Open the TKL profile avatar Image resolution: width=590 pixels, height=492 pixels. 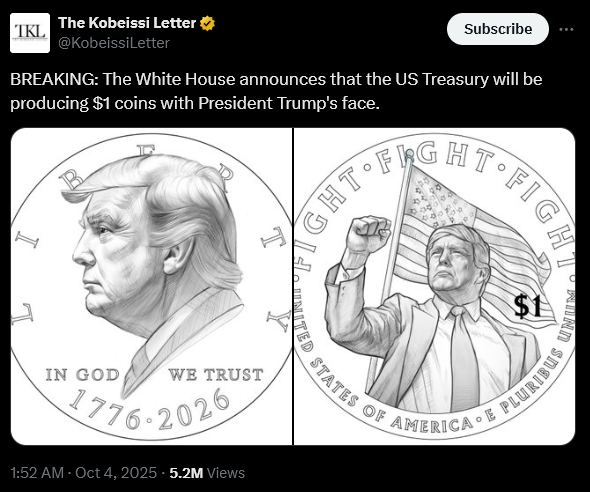point(30,33)
